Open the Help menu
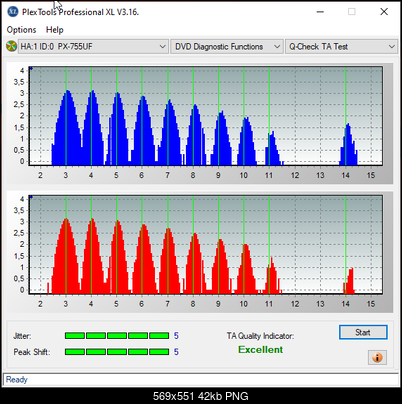Image resolution: width=402 pixels, height=404 pixels. click(x=55, y=30)
